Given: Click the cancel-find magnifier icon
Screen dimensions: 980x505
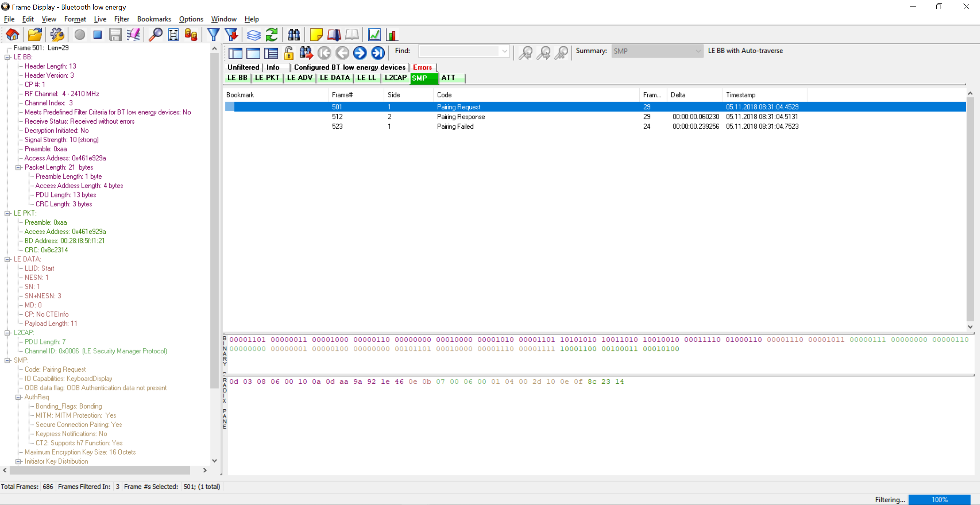Looking at the screenshot, I should pos(561,53).
